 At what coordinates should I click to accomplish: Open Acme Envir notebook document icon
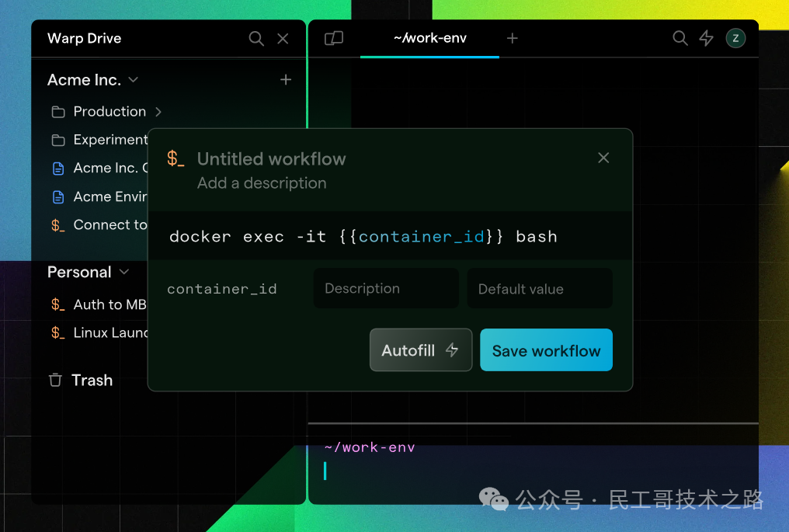[58, 196]
